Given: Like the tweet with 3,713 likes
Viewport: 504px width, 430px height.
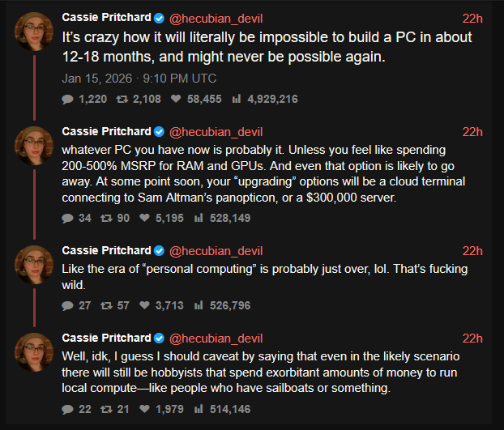Looking at the screenshot, I should coord(144,305).
